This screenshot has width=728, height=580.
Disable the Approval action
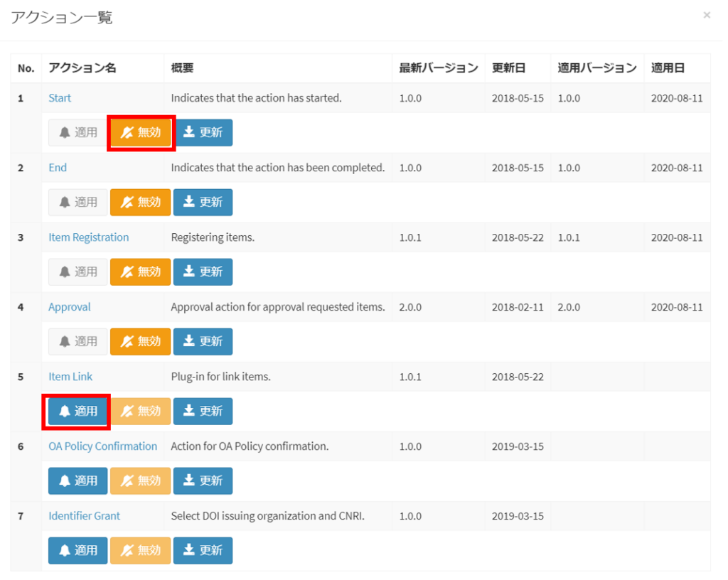141,342
